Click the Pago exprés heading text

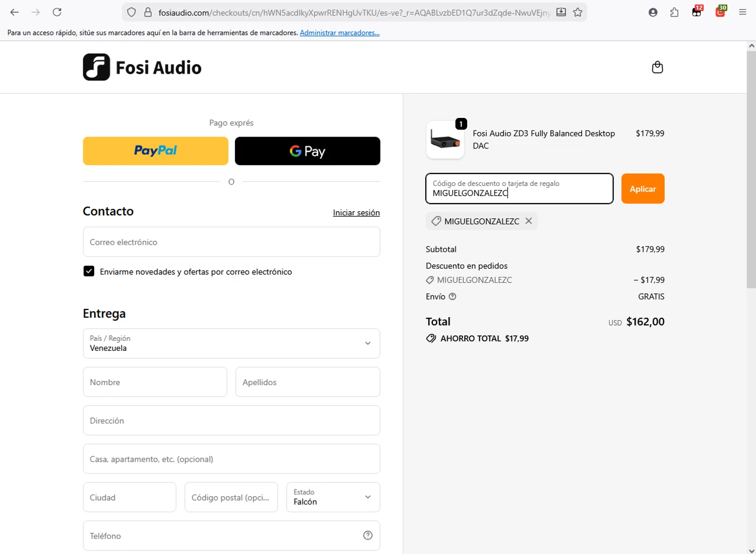click(x=231, y=122)
